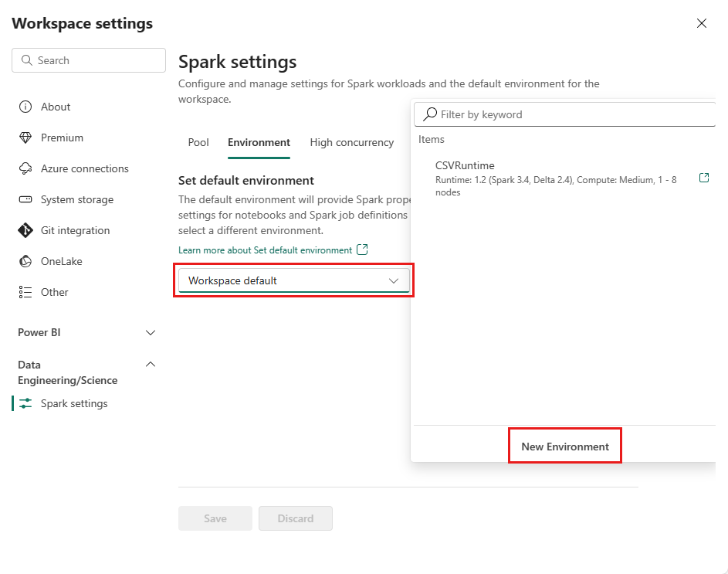Open CSVRuntime in new window icon

click(703, 178)
